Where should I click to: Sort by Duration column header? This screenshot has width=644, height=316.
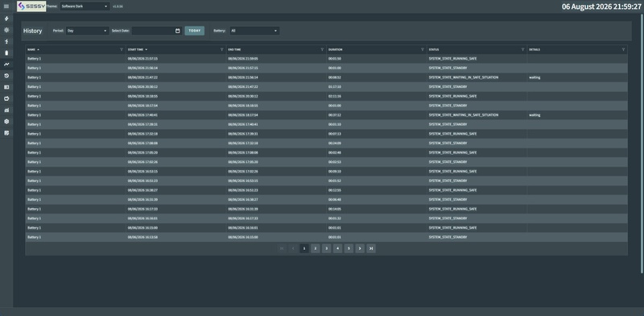point(335,49)
